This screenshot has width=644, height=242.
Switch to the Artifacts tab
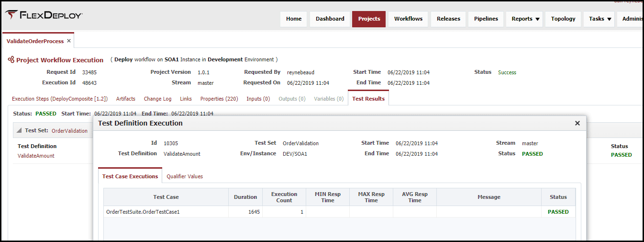(x=126, y=99)
